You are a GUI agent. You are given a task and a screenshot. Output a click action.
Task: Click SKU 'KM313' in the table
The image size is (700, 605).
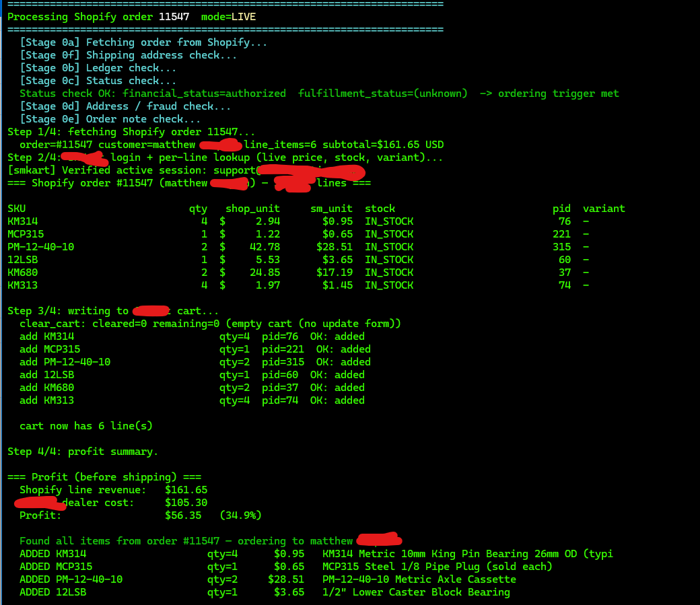click(x=23, y=285)
